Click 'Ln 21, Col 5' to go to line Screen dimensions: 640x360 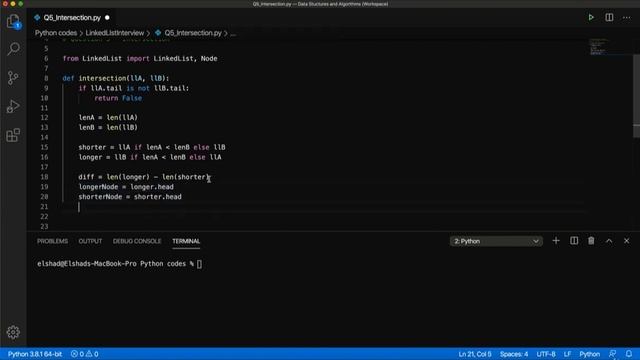(475, 354)
